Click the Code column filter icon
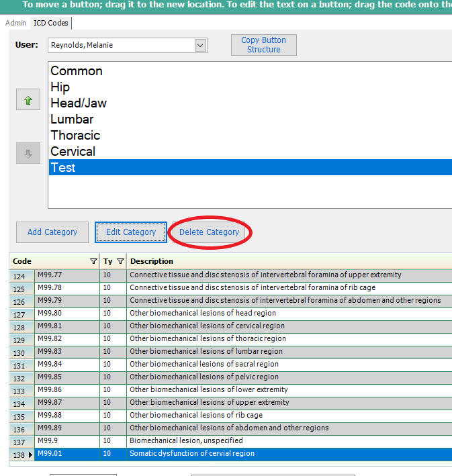 click(93, 261)
